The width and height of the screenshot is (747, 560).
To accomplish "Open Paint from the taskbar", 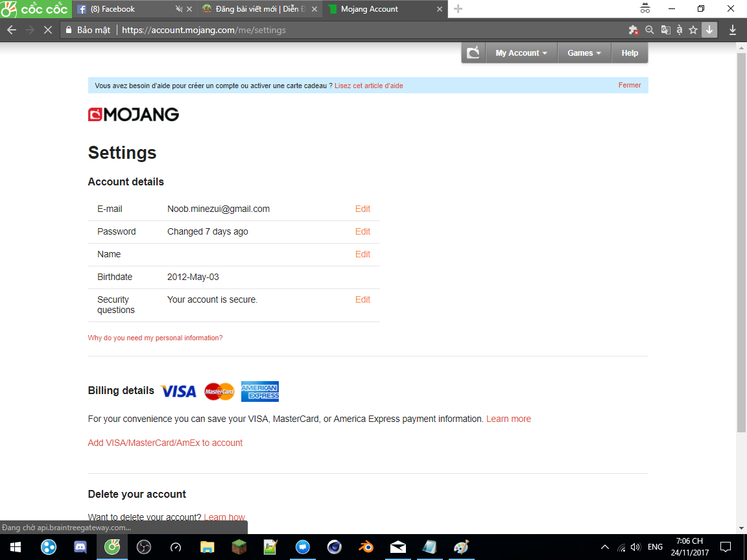I will pos(461,547).
